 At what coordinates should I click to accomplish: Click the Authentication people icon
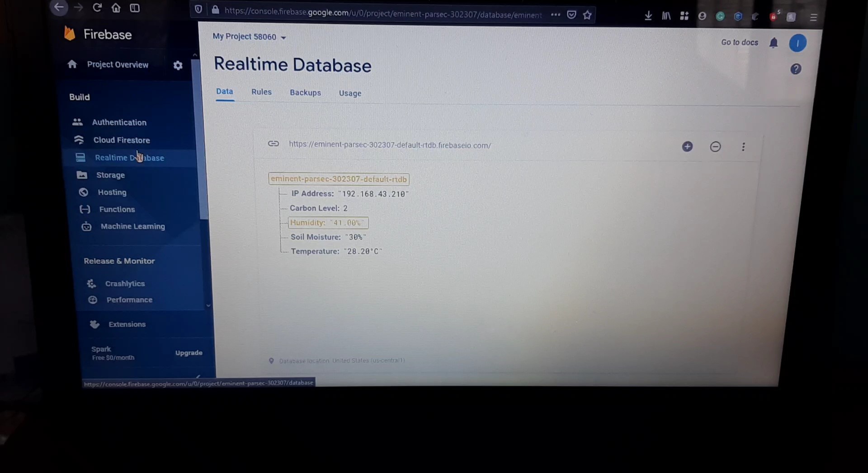tap(78, 122)
